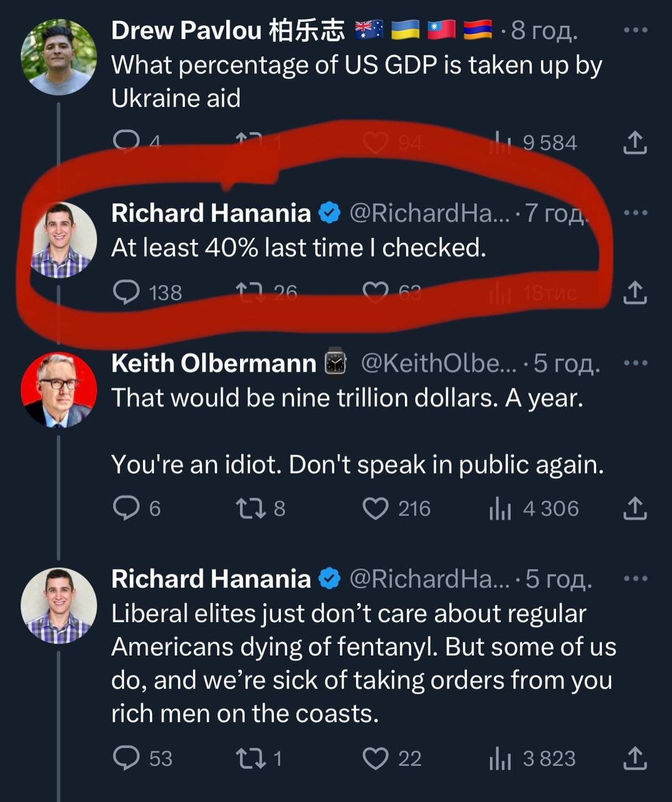Open more options on Keith Olbermann's tweet
This screenshot has width=672, height=802.
point(636,363)
